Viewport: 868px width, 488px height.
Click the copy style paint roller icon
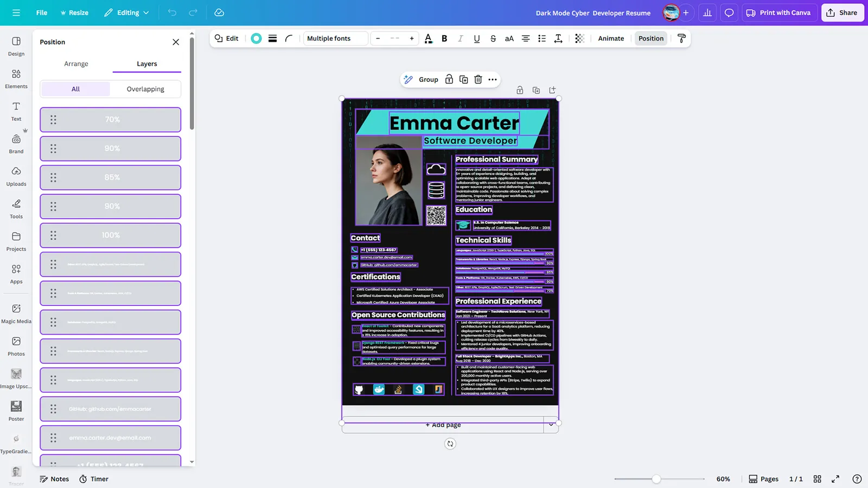point(681,38)
